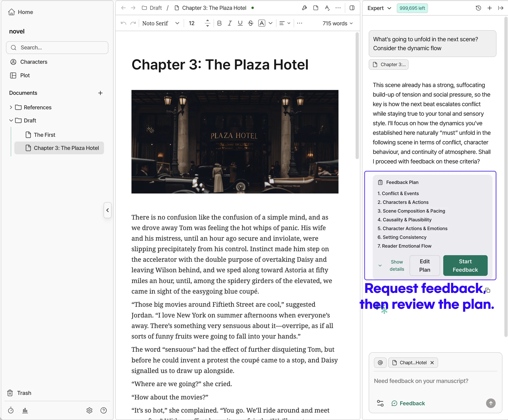Click the Edit Plan button
Viewport: 508px width, 420px height.
tap(424, 265)
